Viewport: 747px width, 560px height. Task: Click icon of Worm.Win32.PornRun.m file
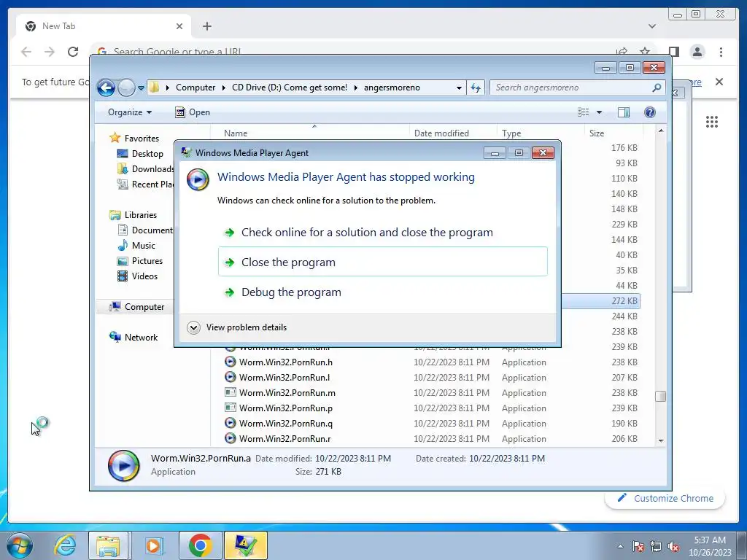[230, 392]
